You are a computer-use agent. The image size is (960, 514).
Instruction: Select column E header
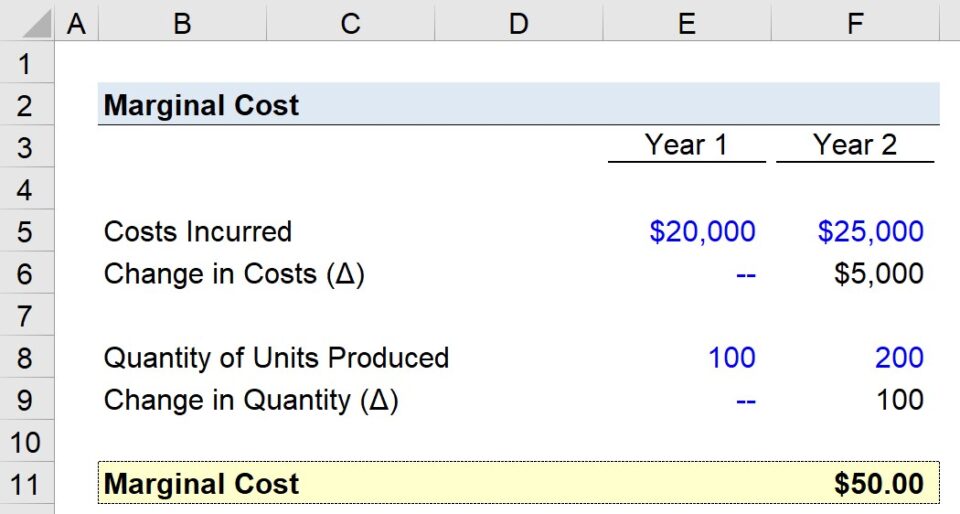click(687, 22)
